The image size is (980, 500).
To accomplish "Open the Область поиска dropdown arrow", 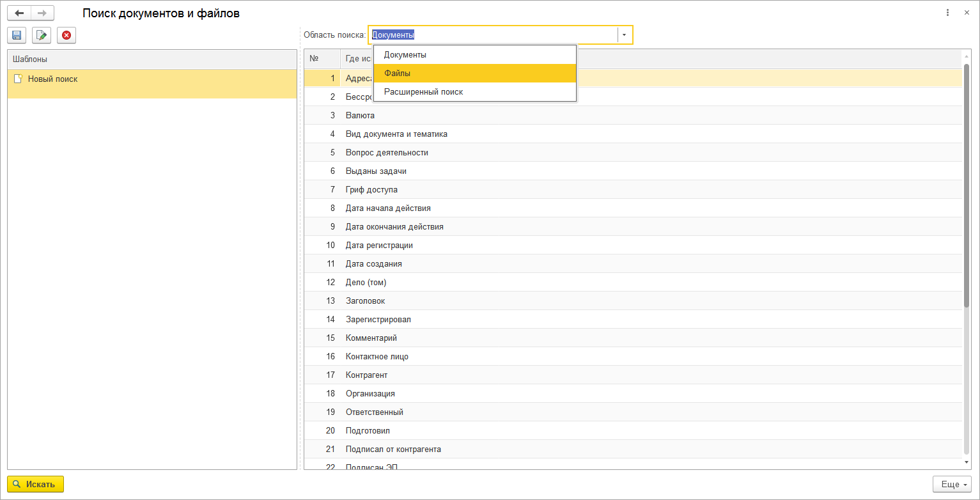I will pos(625,35).
